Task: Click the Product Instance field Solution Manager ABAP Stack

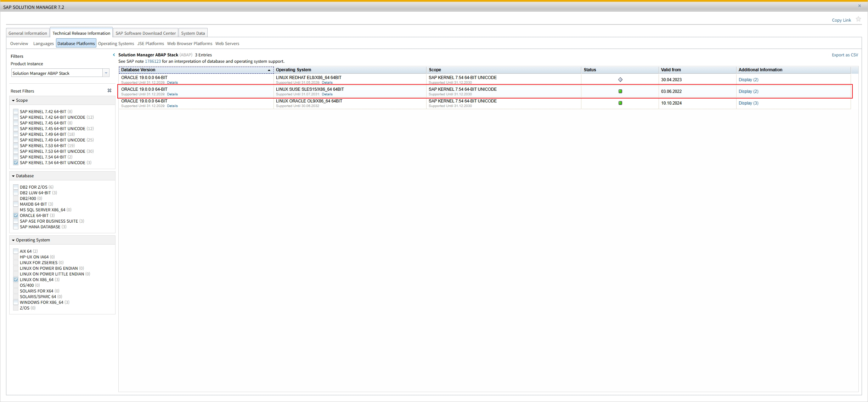Action: click(x=57, y=73)
